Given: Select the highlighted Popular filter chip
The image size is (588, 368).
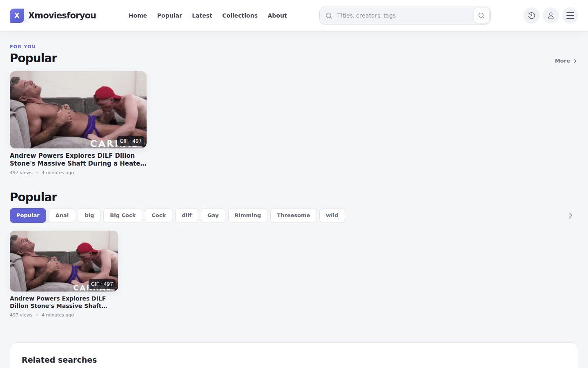Looking at the screenshot, I should 28,215.
